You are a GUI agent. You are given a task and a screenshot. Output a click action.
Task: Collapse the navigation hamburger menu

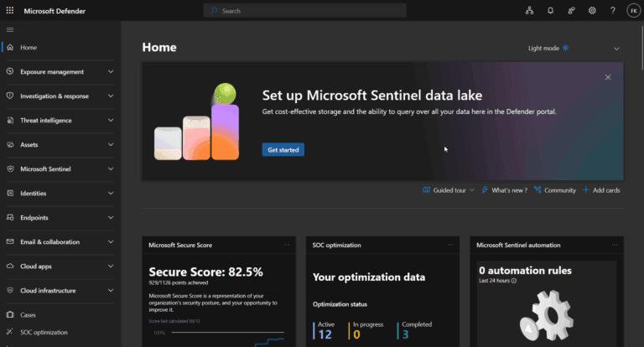point(10,29)
